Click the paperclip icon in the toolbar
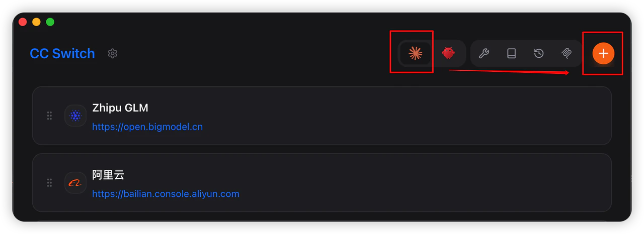Viewport: 644px width, 234px height. click(566, 53)
